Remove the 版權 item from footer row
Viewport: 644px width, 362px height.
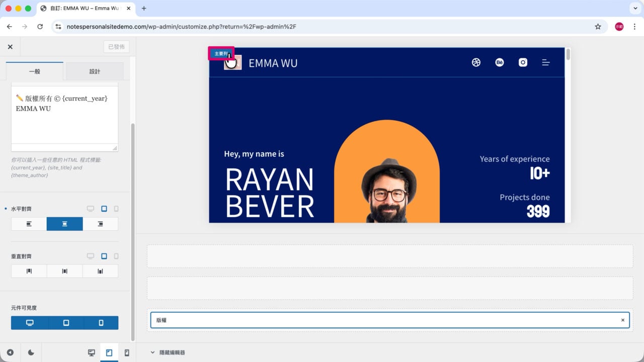tap(622, 320)
